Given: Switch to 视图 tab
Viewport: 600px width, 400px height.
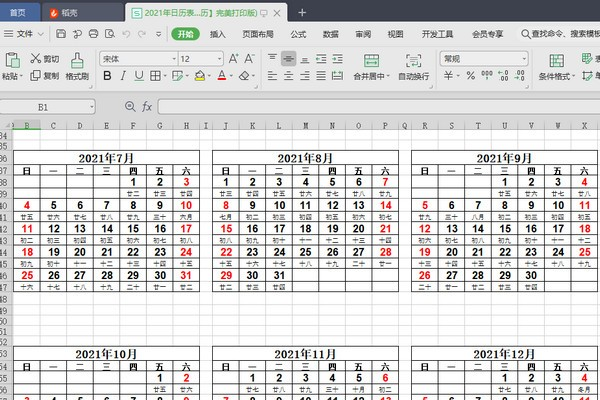Looking at the screenshot, I should [x=395, y=34].
